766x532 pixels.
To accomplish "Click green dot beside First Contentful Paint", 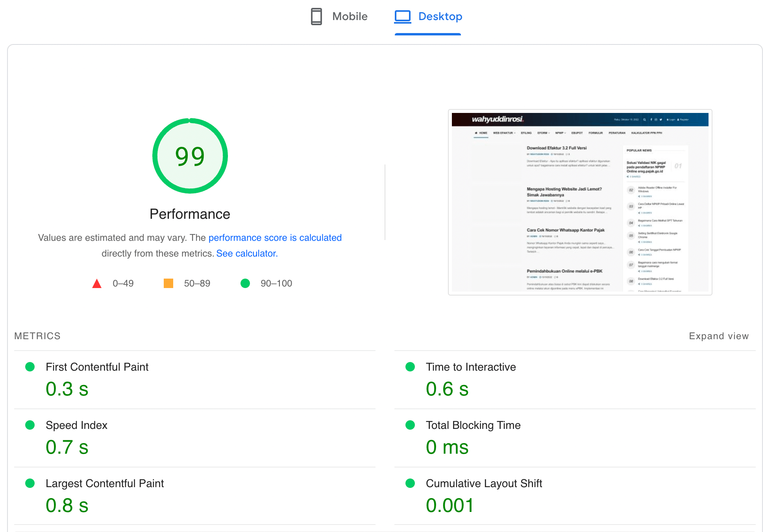I will (30, 367).
